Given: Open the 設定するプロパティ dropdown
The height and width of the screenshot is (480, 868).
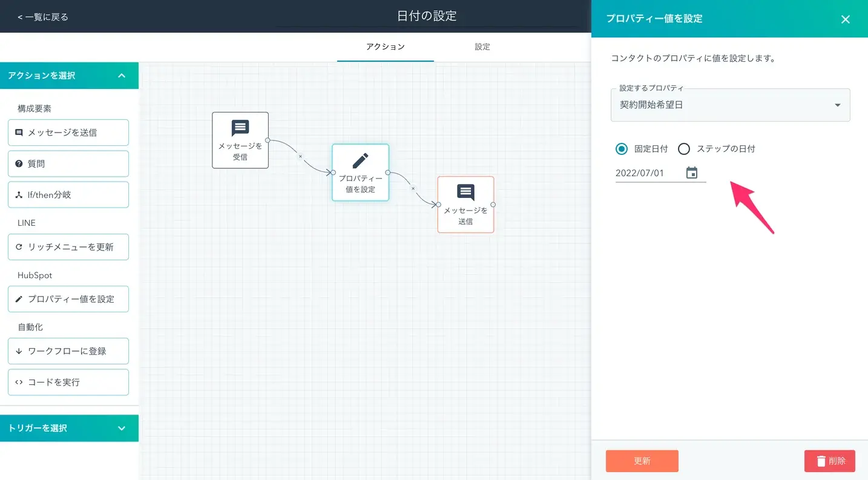Looking at the screenshot, I should (730, 105).
